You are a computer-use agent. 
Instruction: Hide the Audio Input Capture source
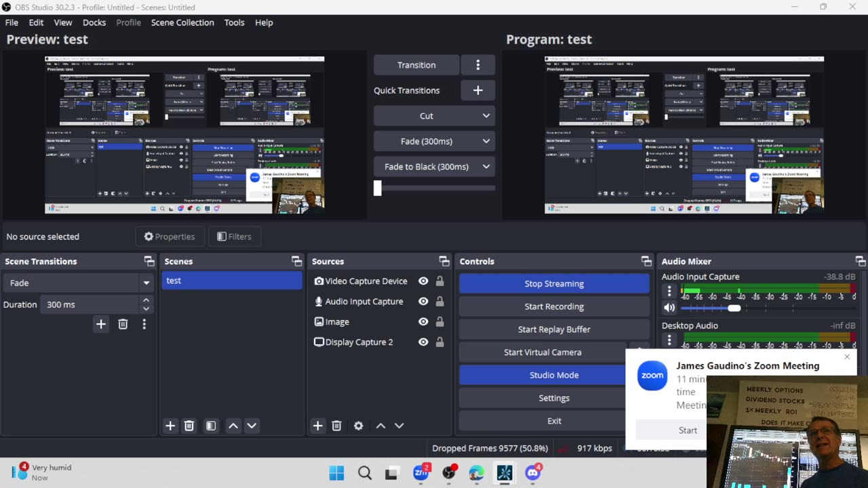pyautogui.click(x=423, y=302)
